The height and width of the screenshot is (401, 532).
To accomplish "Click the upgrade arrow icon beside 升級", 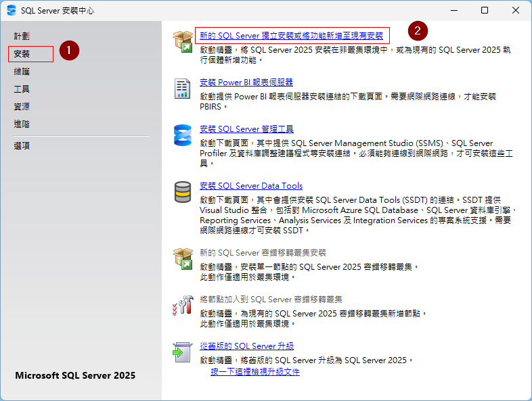I will coord(183,352).
